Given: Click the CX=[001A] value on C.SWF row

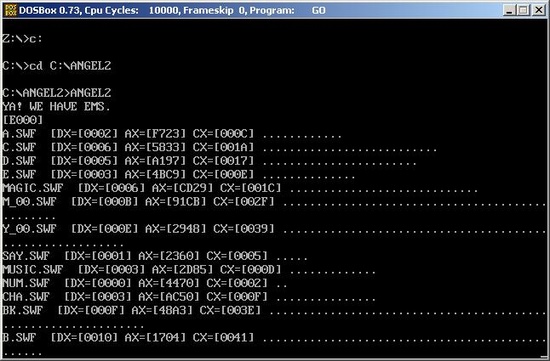Looking at the screenshot, I should pyautogui.click(x=223, y=147).
